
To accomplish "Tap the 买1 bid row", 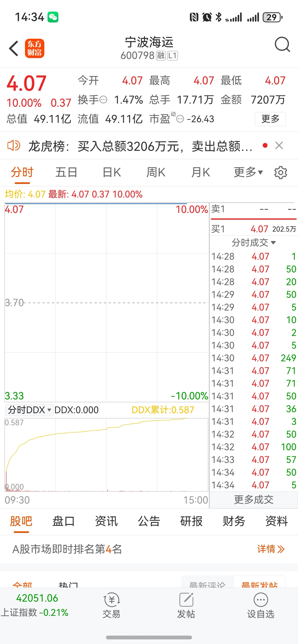I will 254,229.
